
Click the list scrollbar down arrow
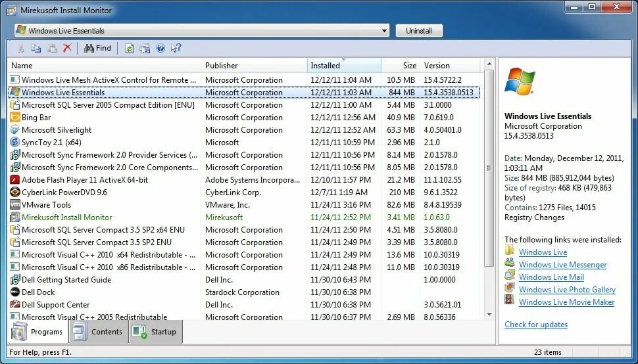[x=489, y=315]
